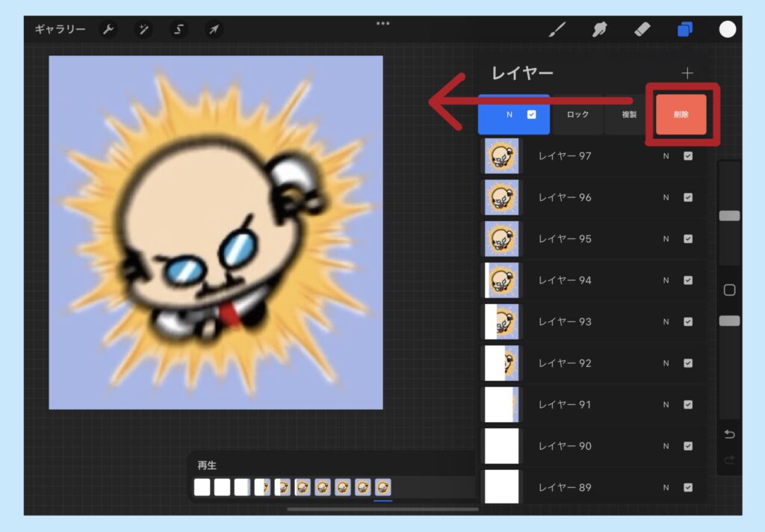The width and height of the screenshot is (765, 532).
Task: Select the fourth partially drawn frame
Action: (x=262, y=487)
